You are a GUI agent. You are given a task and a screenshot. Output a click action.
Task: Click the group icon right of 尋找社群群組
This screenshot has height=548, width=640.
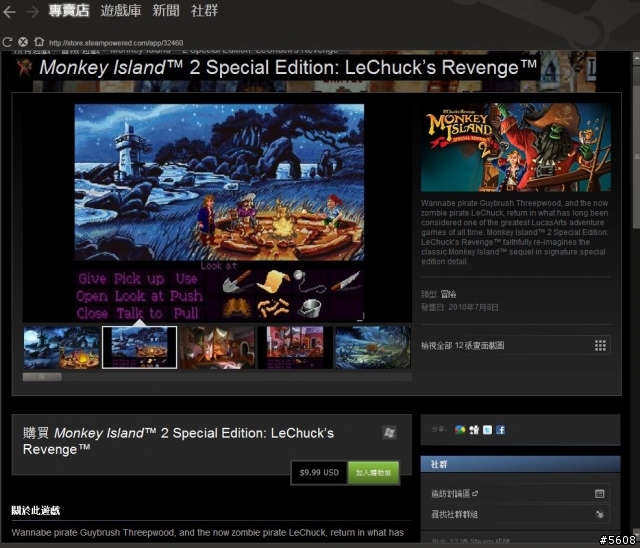pos(599,515)
